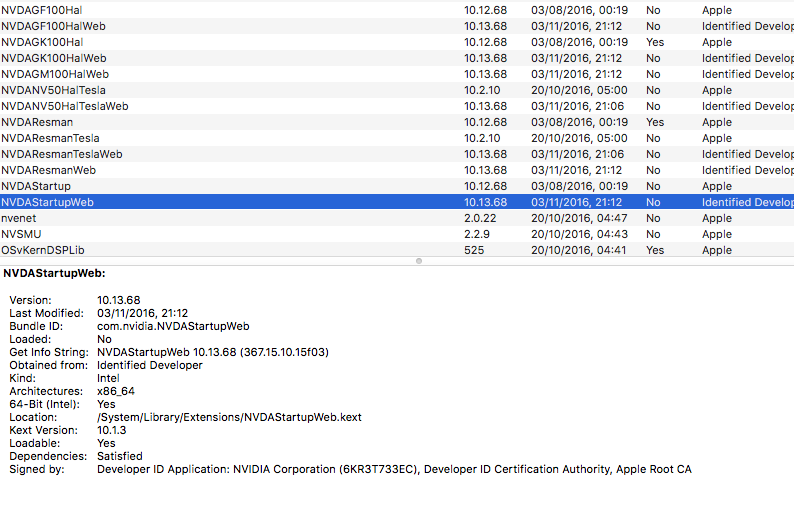
Task: Click the Kind value Intel
Action: 108,378
